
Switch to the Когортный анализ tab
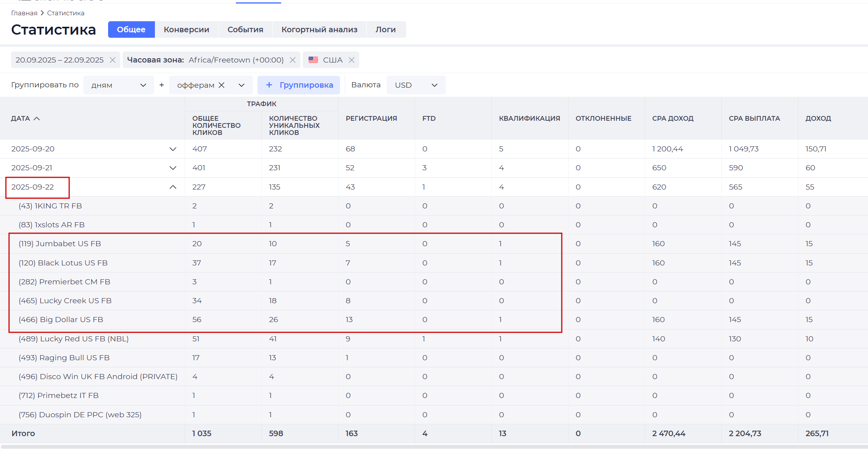point(319,29)
